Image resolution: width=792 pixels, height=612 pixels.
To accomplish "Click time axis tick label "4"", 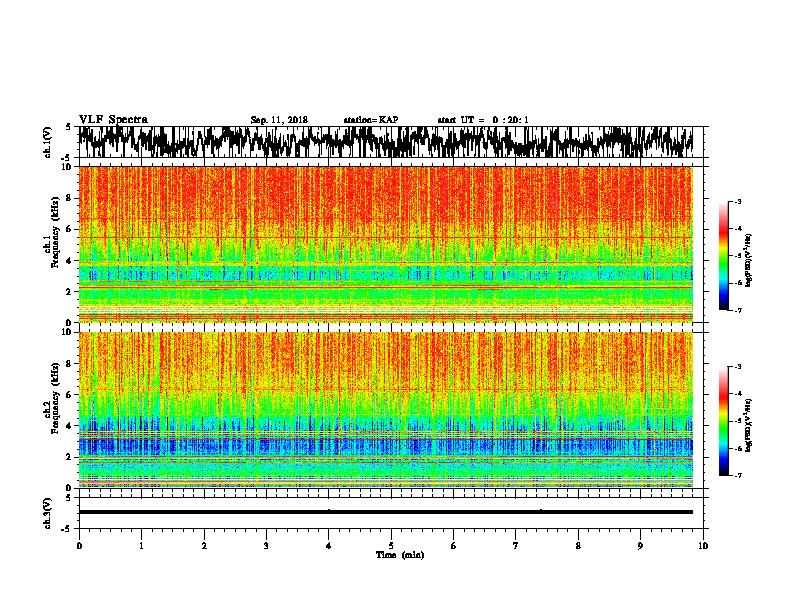I will 329,546.
